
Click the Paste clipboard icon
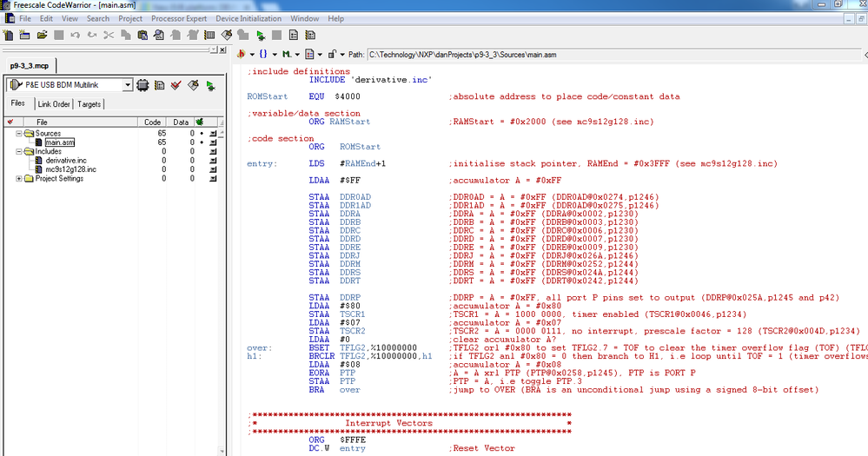[142, 35]
